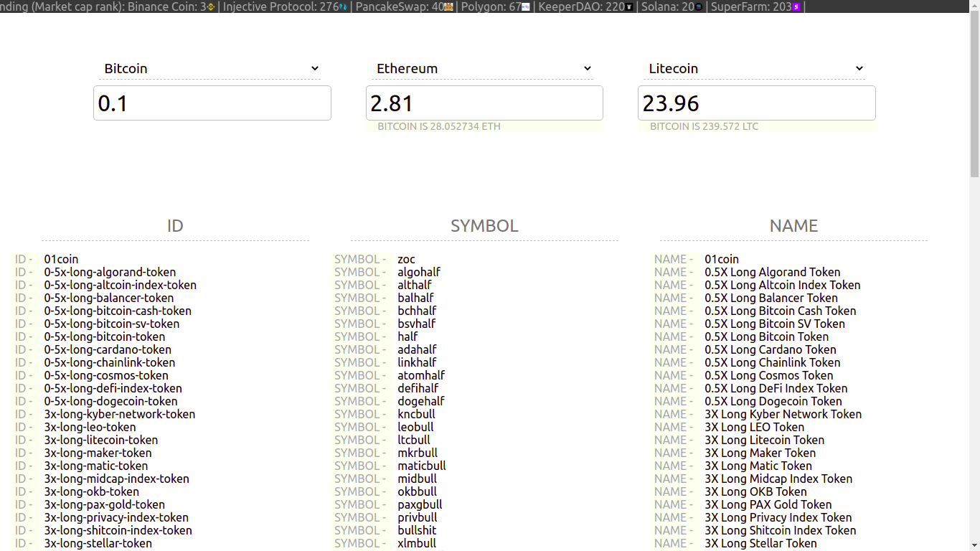Focus the Ethereum amount field showing 2.81
The image size is (980, 551).
coord(484,103)
